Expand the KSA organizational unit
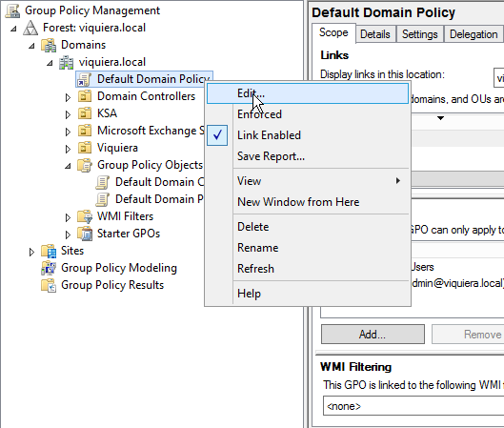 point(68,114)
